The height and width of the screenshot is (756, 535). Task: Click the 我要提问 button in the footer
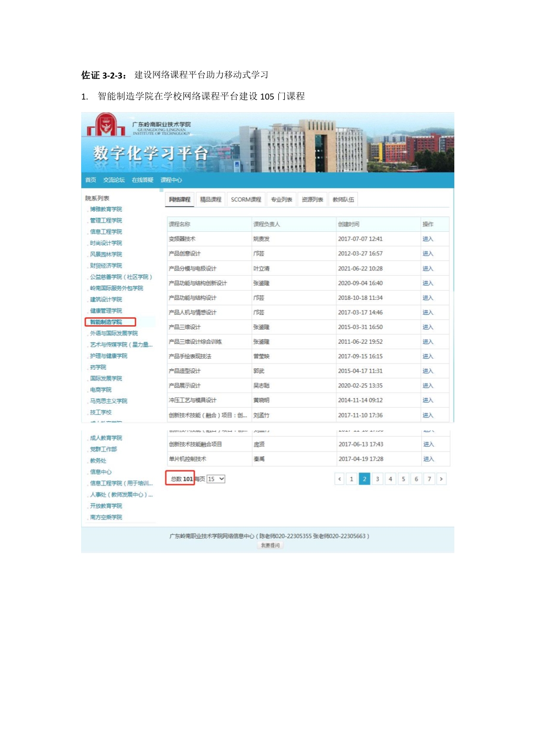point(270,546)
